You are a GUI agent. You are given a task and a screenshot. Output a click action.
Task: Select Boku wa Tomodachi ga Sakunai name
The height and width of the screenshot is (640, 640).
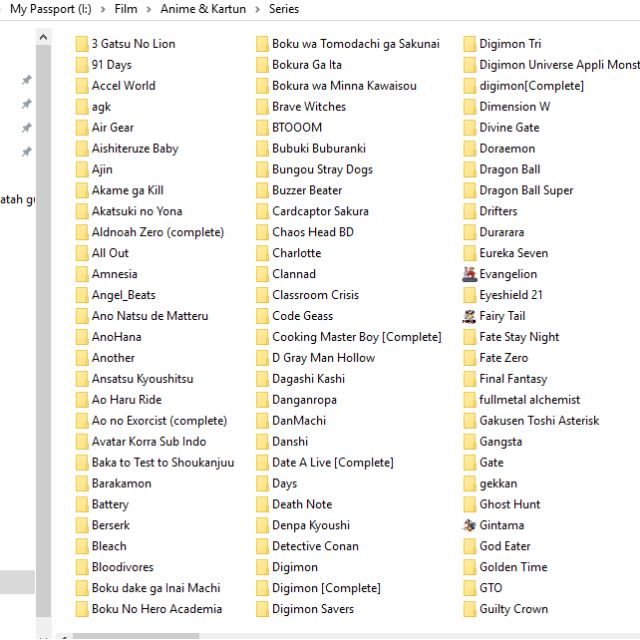click(x=356, y=44)
